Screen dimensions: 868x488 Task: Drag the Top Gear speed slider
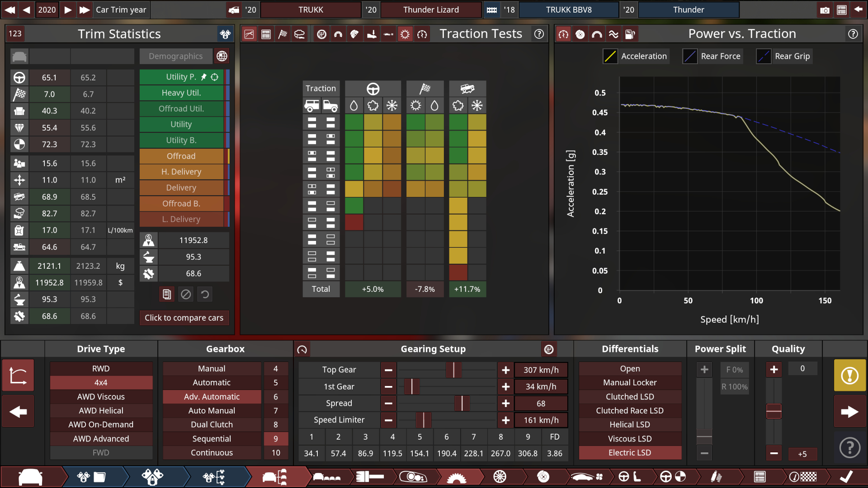pos(451,370)
